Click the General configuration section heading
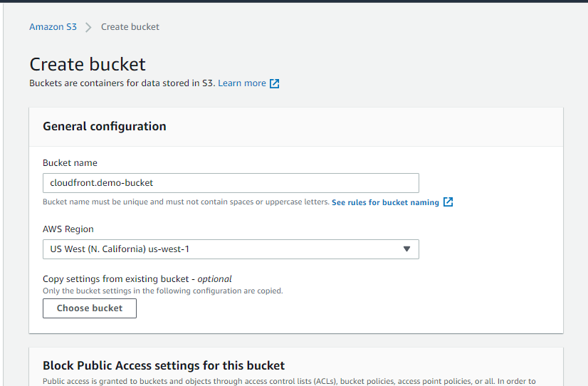Screen dimensions: 588x386 click(105, 126)
